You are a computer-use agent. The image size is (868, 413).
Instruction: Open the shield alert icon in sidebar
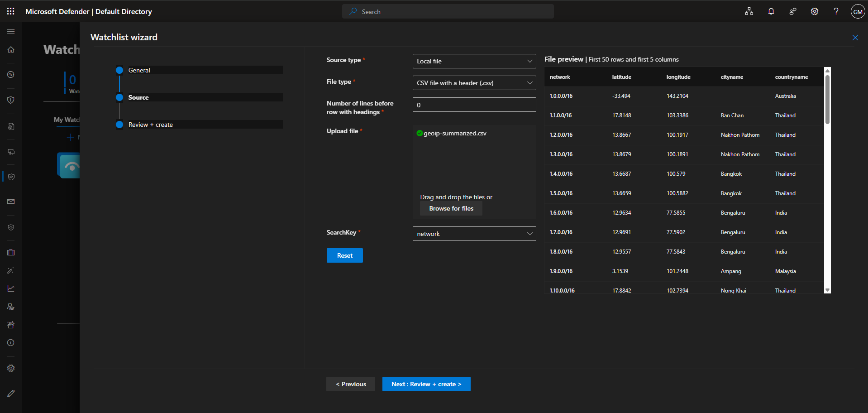[x=11, y=100]
